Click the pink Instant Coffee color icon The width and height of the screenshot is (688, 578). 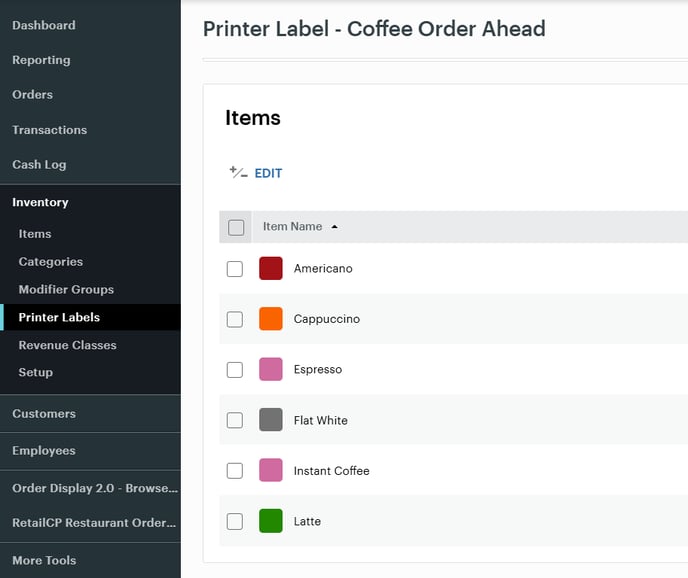point(270,470)
